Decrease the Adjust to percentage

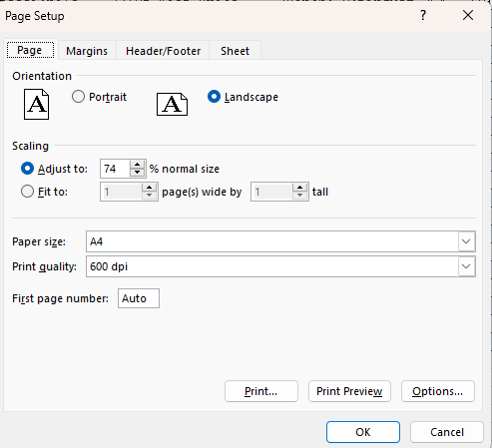[137, 173]
